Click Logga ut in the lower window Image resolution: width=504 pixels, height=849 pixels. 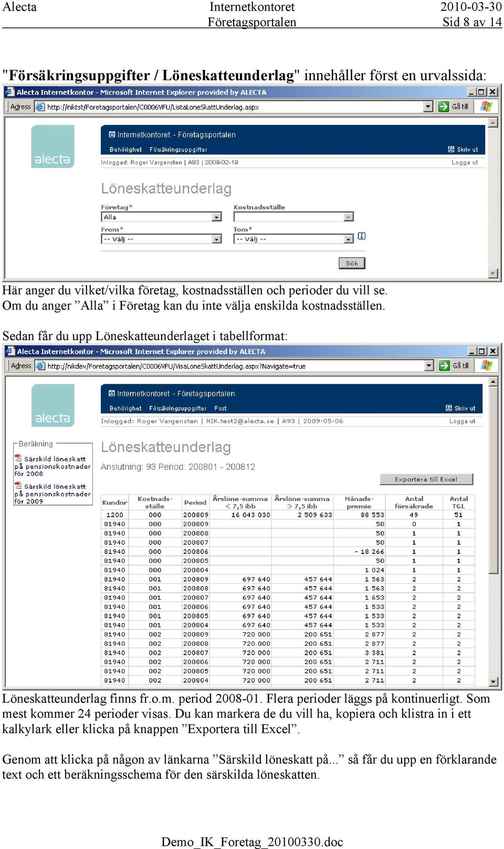pos(462,421)
